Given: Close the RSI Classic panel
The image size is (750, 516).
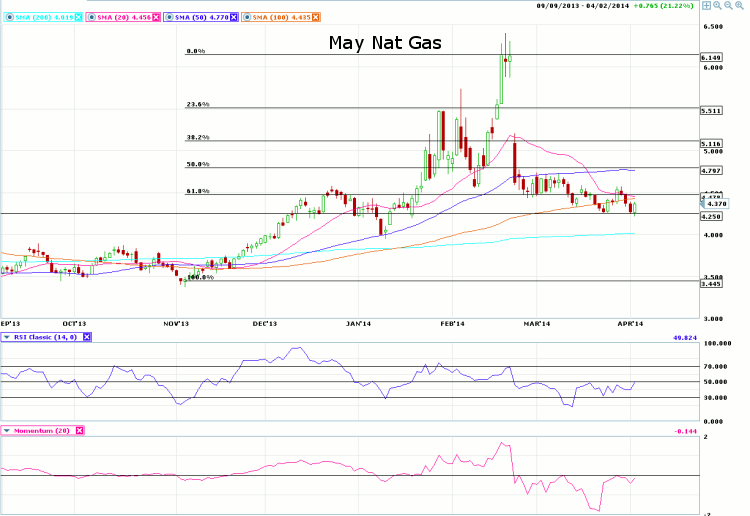Looking at the screenshot, I should (86, 338).
